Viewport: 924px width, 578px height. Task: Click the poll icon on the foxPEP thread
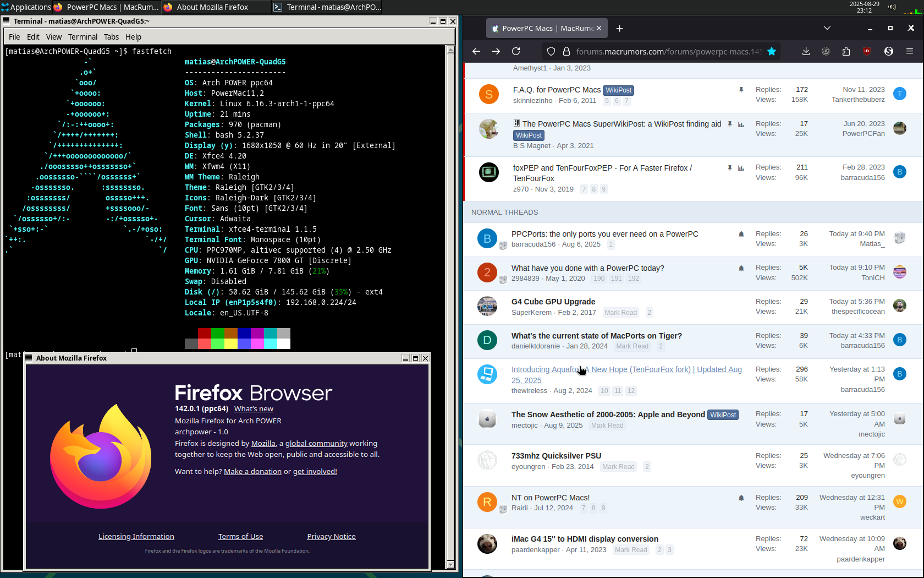[x=741, y=168]
